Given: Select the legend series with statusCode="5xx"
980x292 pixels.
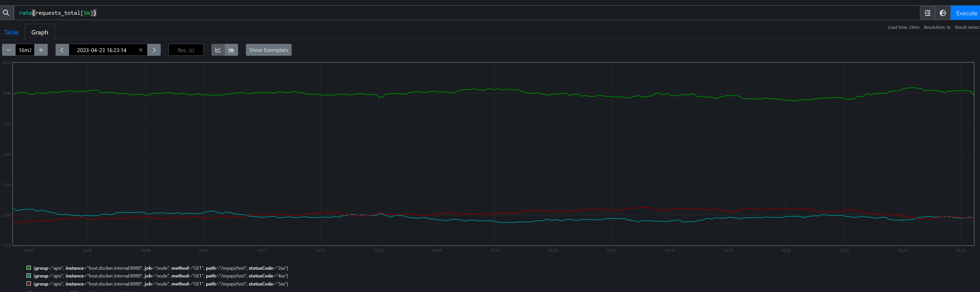Looking at the screenshot, I should (161, 284).
